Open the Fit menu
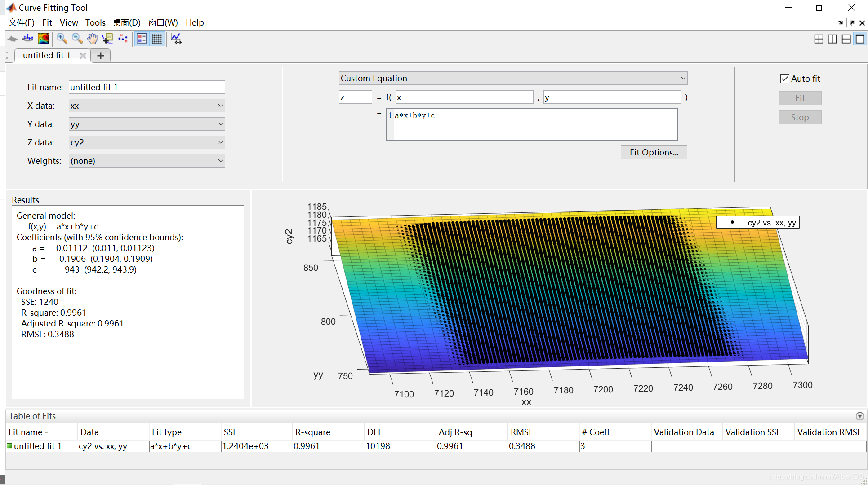The width and height of the screenshot is (868, 485). coord(47,22)
